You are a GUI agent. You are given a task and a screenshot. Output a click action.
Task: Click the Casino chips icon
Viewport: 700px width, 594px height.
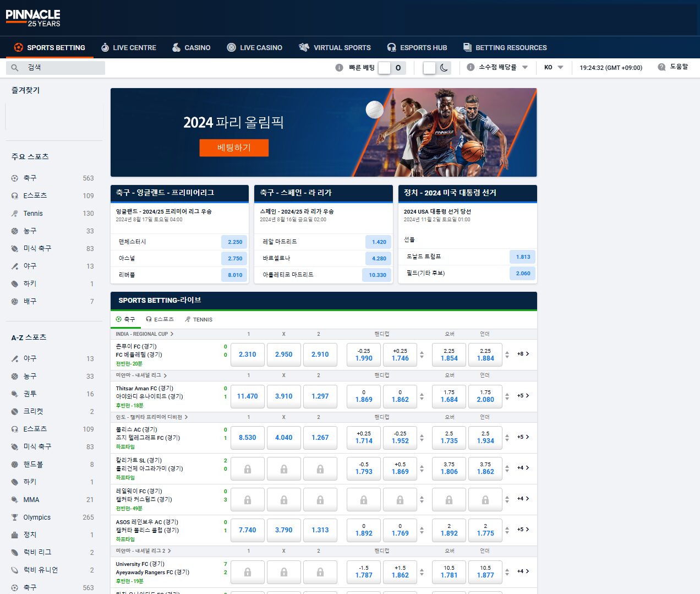176,47
